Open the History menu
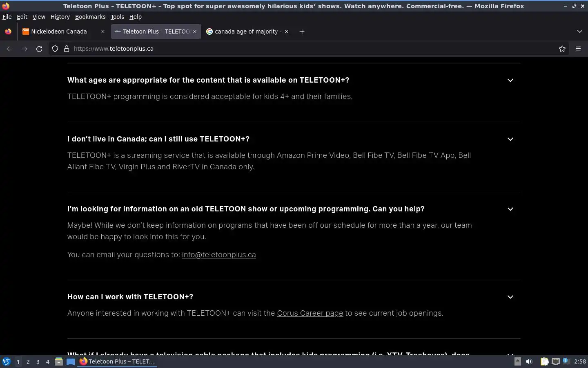Image resolution: width=588 pixels, height=368 pixels. coord(60,17)
